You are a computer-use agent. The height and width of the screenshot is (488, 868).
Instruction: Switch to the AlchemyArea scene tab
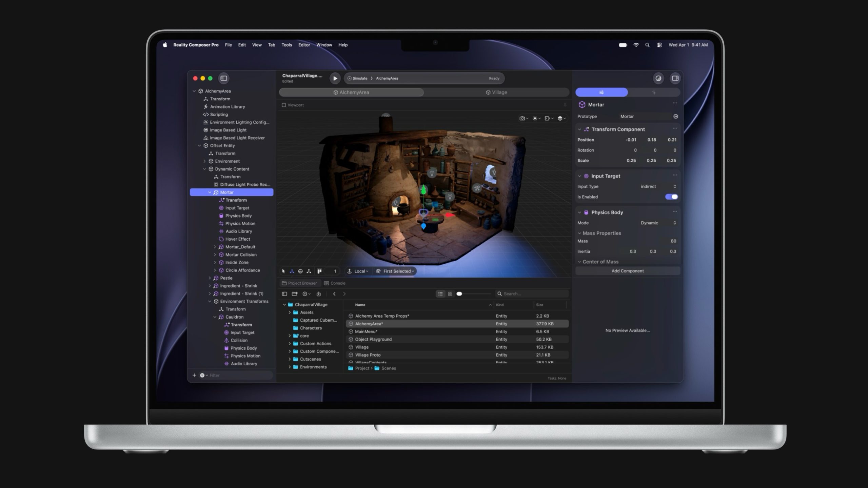[x=351, y=92]
